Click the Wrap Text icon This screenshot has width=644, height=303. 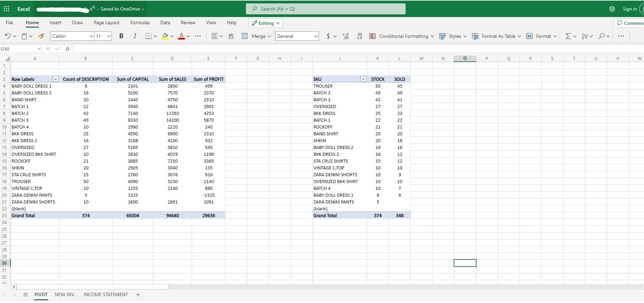coord(231,36)
